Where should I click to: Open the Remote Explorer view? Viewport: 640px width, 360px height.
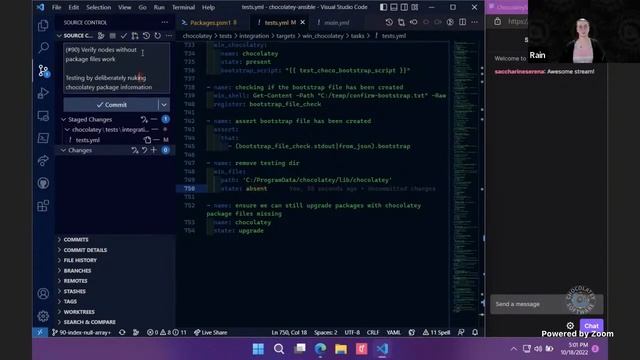43,116
